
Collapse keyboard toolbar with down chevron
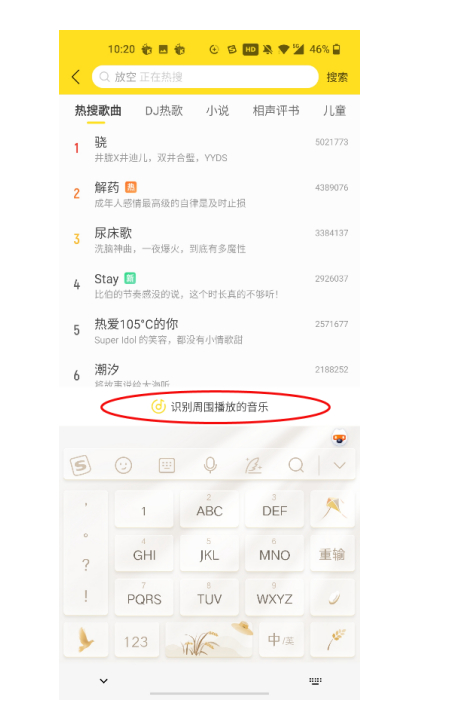(339, 466)
